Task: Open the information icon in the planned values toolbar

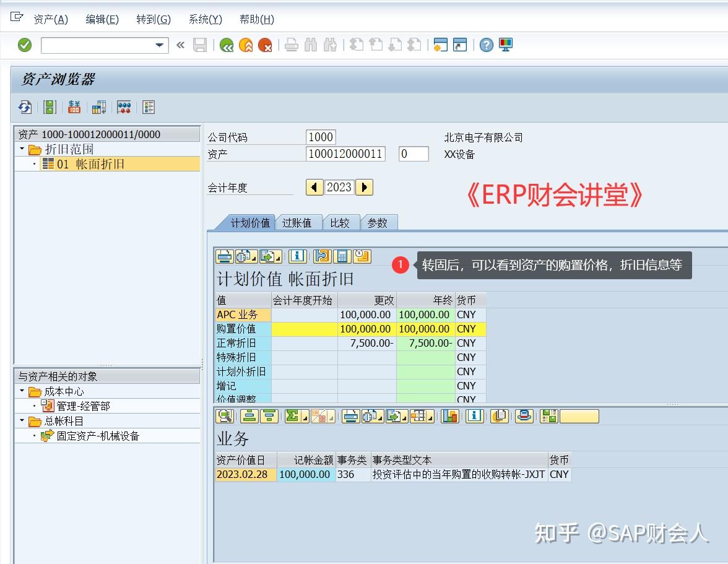Action: (x=298, y=256)
